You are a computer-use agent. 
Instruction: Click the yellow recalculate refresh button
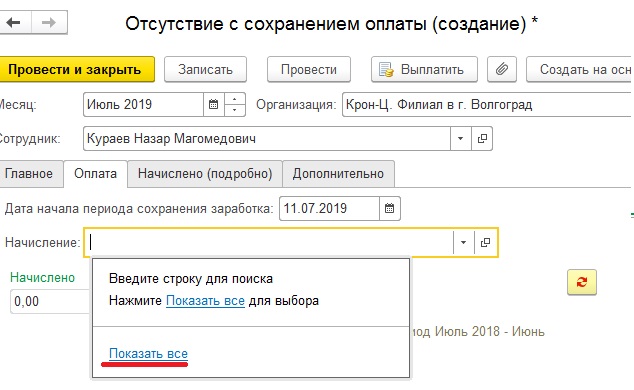tap(582, 282)
